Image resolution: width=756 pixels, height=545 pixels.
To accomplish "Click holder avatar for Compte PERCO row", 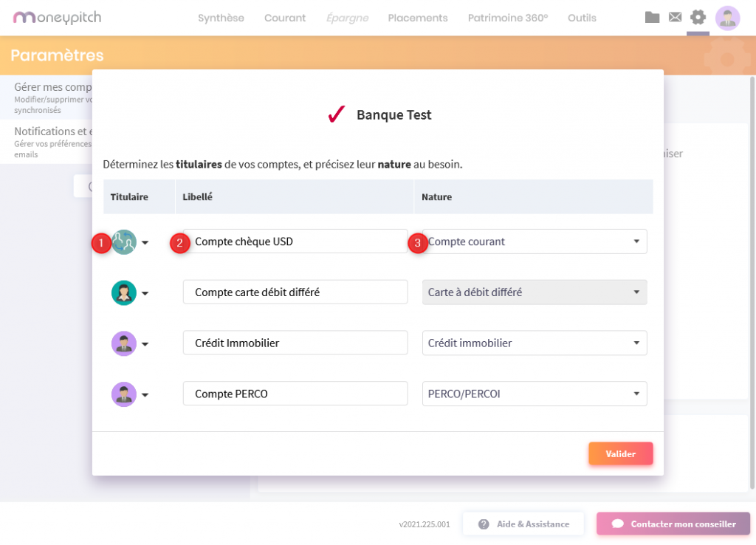I will [124, 394].
